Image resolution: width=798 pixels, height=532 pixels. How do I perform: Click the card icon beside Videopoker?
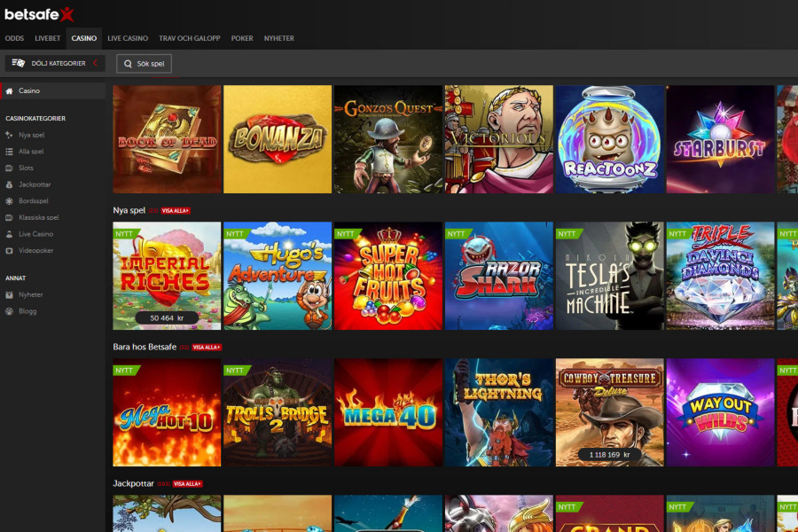tap(9, 250)
